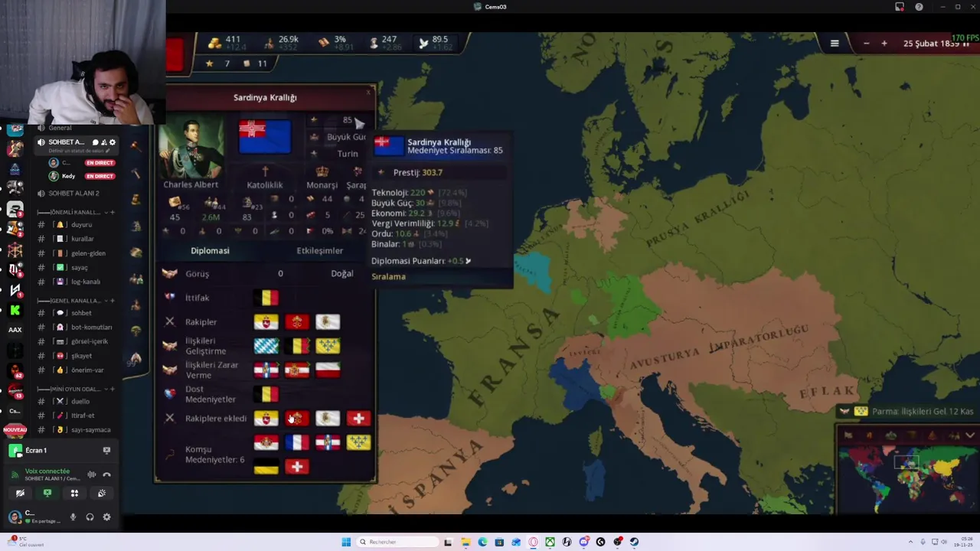Open voice channel settings gear icon
The width and height of the screenshot is (980, 551).
tap(112, 142)
